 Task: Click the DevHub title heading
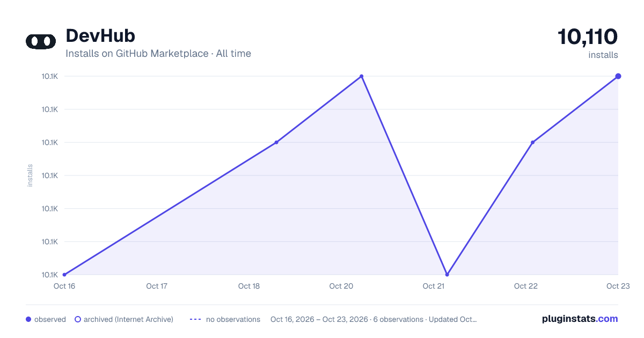(x=100, y=36)
